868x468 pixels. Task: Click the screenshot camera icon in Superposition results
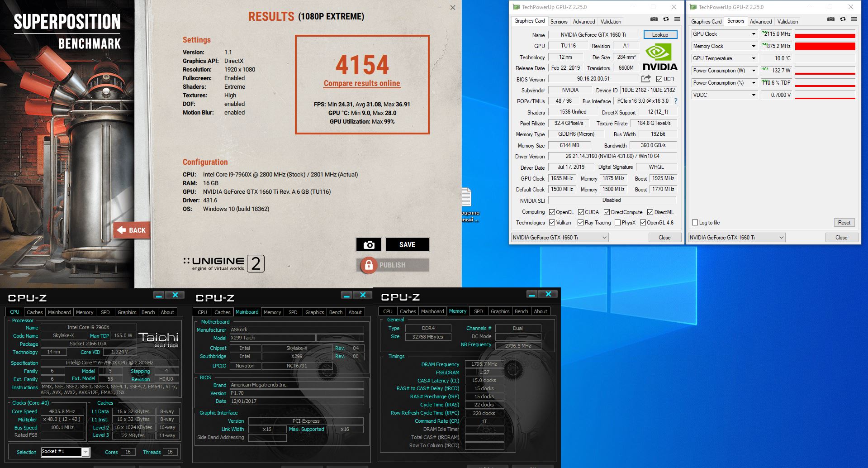pos(369,245)
